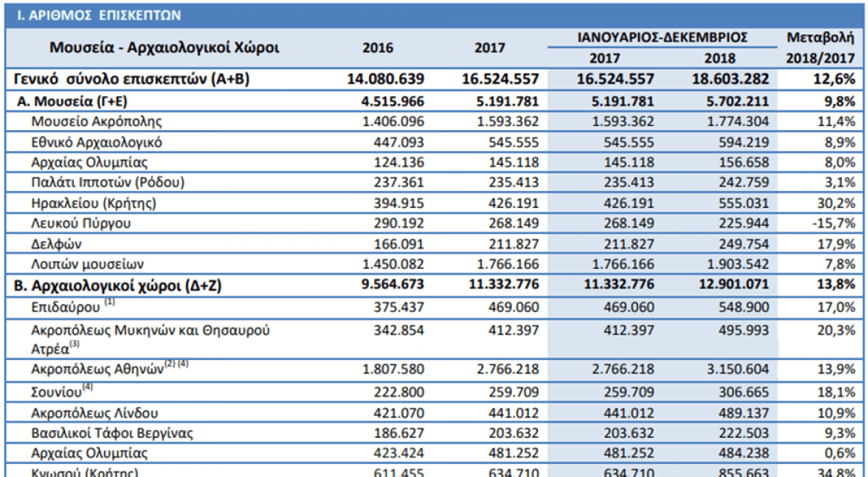Viewport: 868px width, 477px height.
Task: Select the 'Παλάτι Ιπποτών (Ρόδου)' row label
Action: pos(109,182)
